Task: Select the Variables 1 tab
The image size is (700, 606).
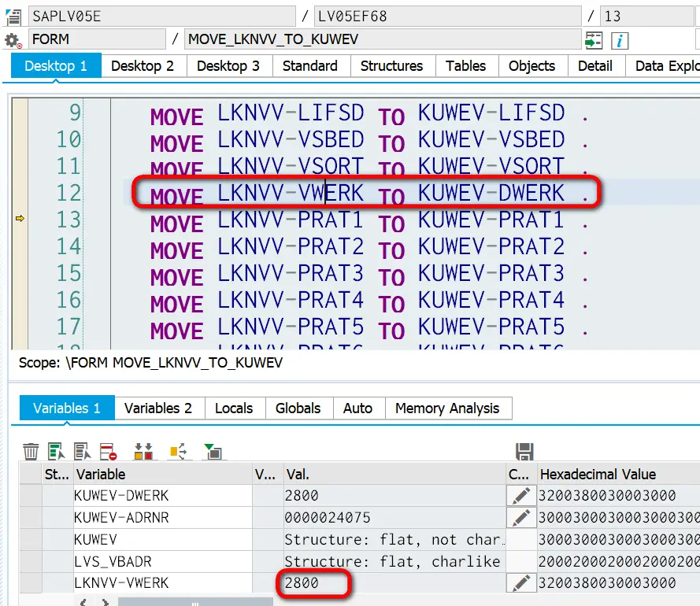Action: (67, 408)
